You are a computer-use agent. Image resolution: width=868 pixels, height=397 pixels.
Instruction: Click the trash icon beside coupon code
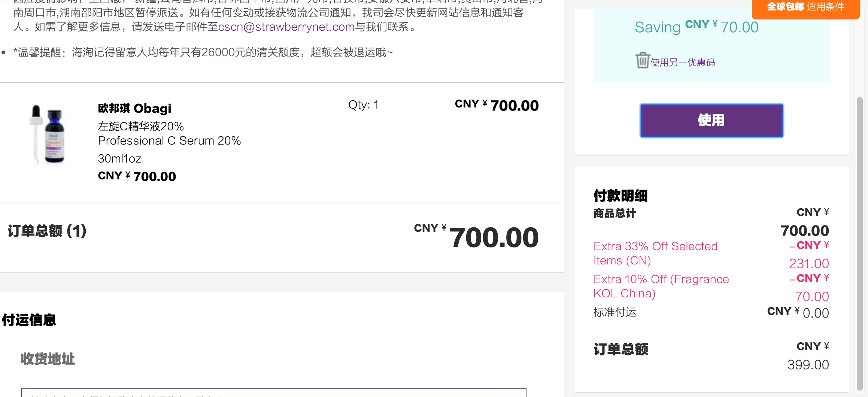[x=642, y=60]
